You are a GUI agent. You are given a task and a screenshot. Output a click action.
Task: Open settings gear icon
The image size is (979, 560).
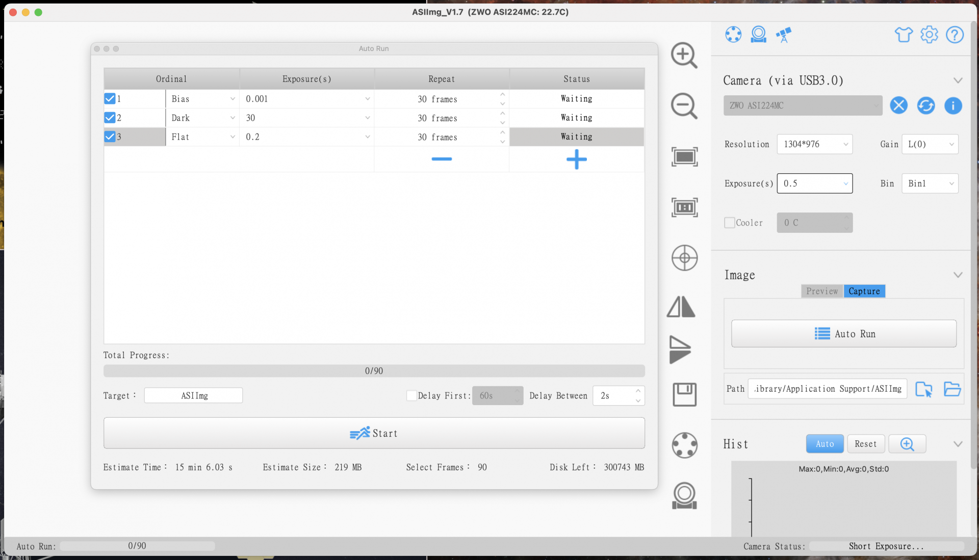click(x=929, y=35)
